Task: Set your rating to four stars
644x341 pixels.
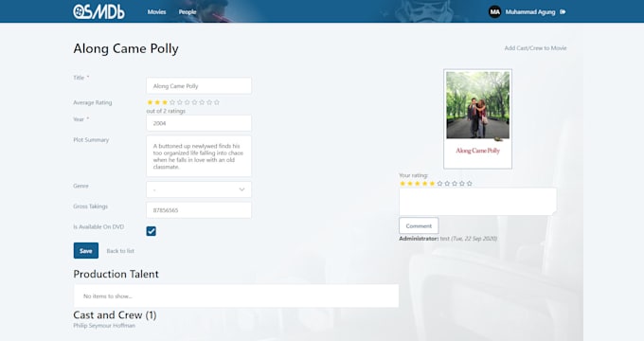Action: pos(424,183)
